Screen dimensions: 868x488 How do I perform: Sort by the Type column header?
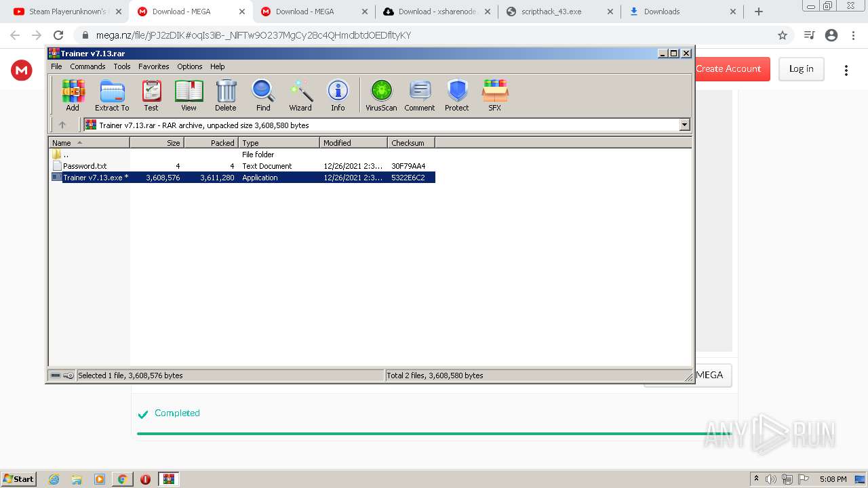[x=279, y=143]
